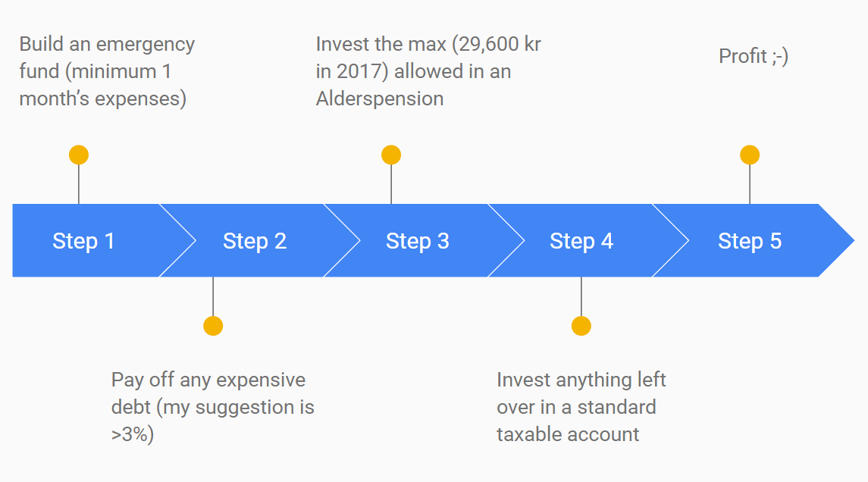Click the yellow dot above Step 3
The height and width of the screenshot is (482, 868).
(x=391, y=155)
